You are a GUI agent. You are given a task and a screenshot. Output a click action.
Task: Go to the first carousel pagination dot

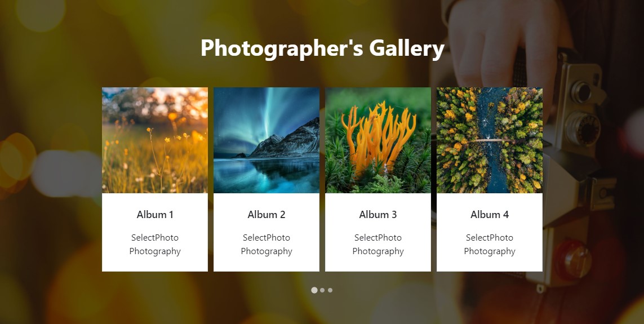tap(314, 290)
